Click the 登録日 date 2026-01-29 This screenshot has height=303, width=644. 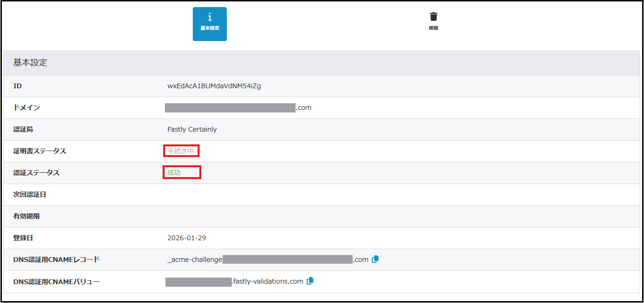click(187, 238)
